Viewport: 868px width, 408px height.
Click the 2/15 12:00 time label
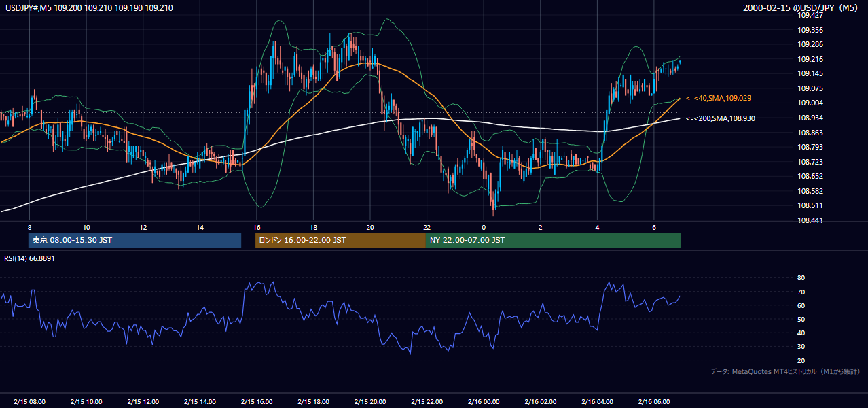(143, 402)
